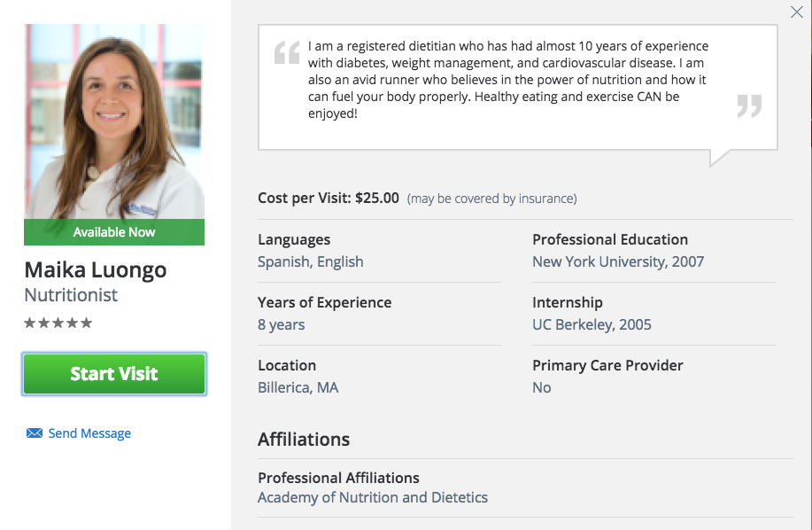Click Maika Luongo's profile photo

coord(114,121)
